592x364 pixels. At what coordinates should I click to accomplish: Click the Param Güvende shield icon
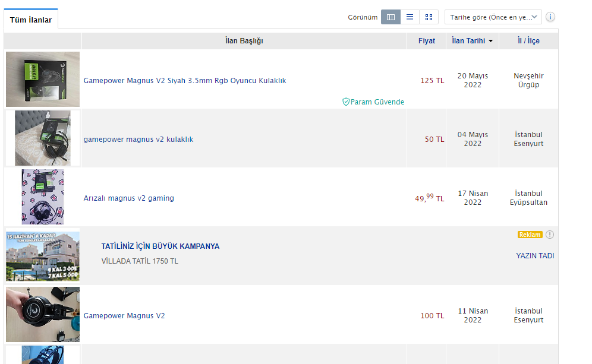[x=346, y=102]
